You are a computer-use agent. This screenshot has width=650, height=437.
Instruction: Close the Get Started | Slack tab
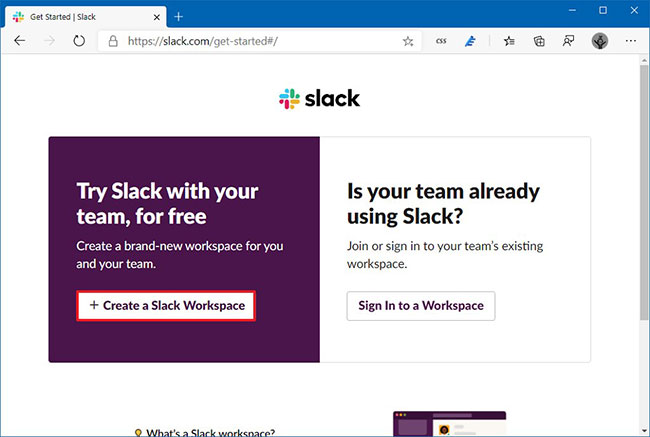[157, 17]
